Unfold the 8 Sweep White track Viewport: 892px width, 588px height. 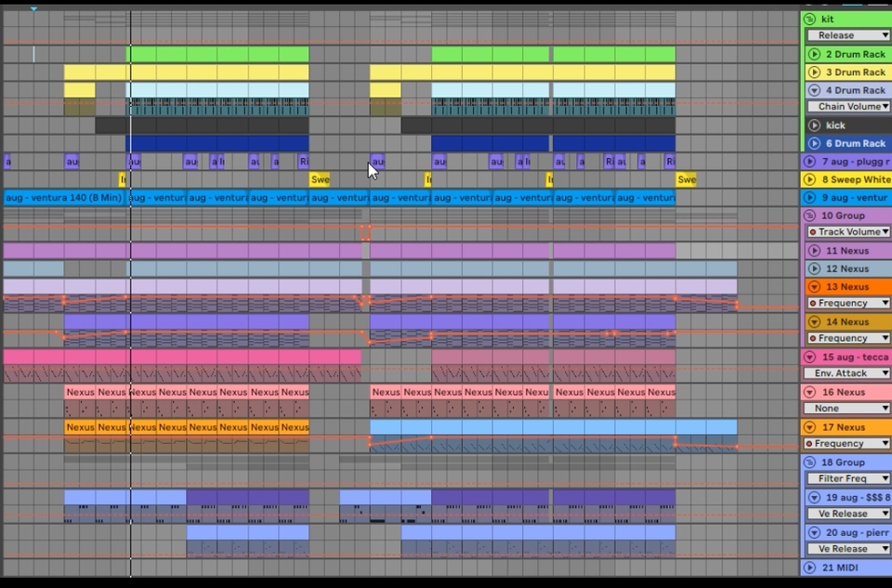809,180
